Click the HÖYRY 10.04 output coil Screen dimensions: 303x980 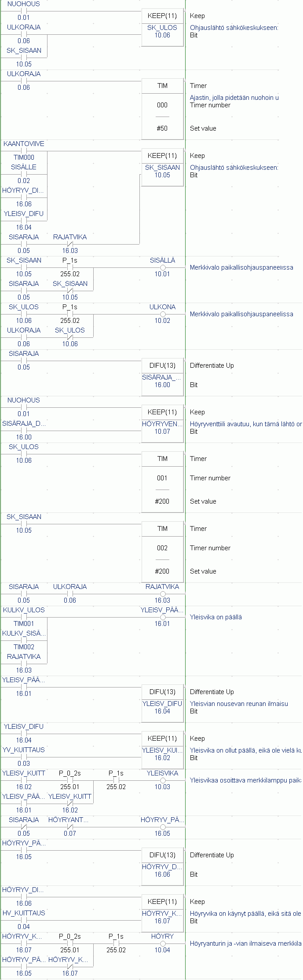(x=163, y=944)
